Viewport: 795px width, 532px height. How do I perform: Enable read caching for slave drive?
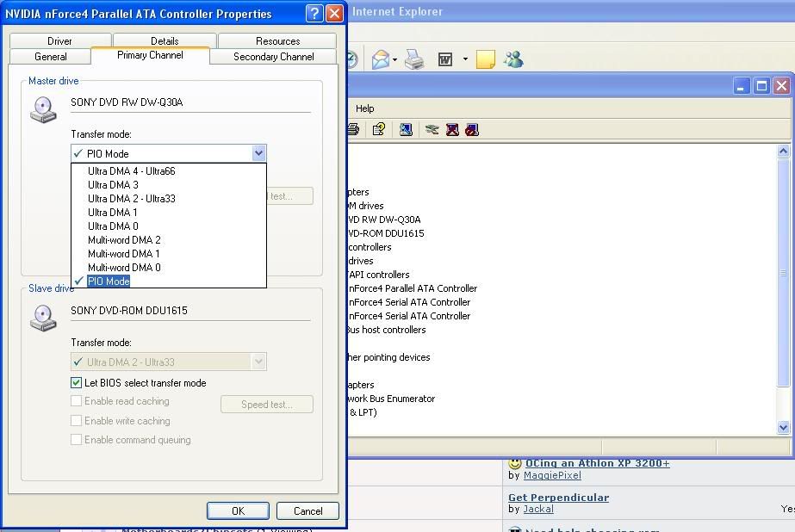pyautogui.click(x=76, y=401)
